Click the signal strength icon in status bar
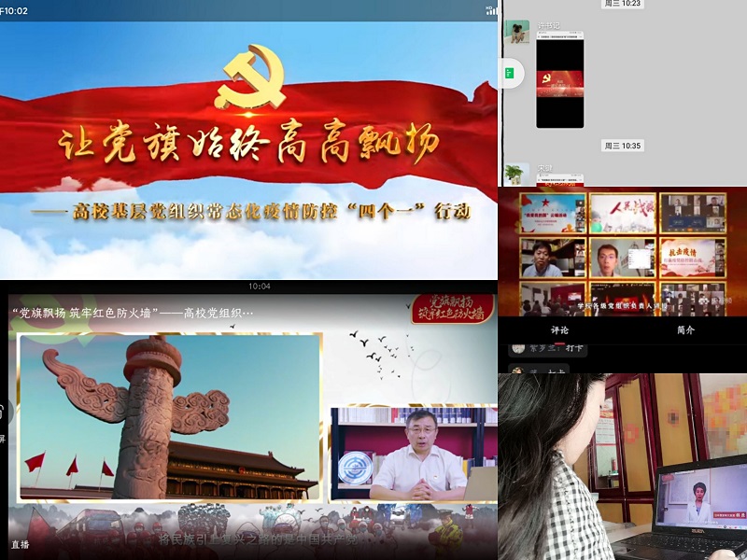This screenshot has height=560, width=747. (x=491, y=10)
